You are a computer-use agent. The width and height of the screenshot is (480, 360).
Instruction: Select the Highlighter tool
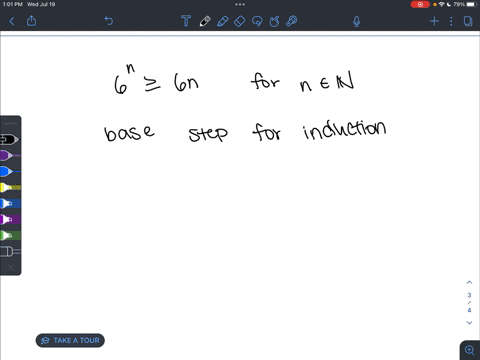(x=222, y=21)
